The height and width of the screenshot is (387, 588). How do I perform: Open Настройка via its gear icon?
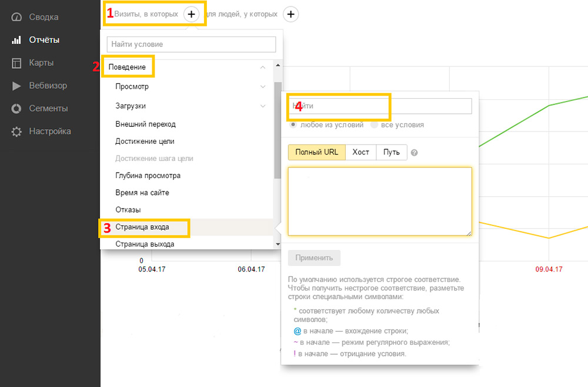17,132
